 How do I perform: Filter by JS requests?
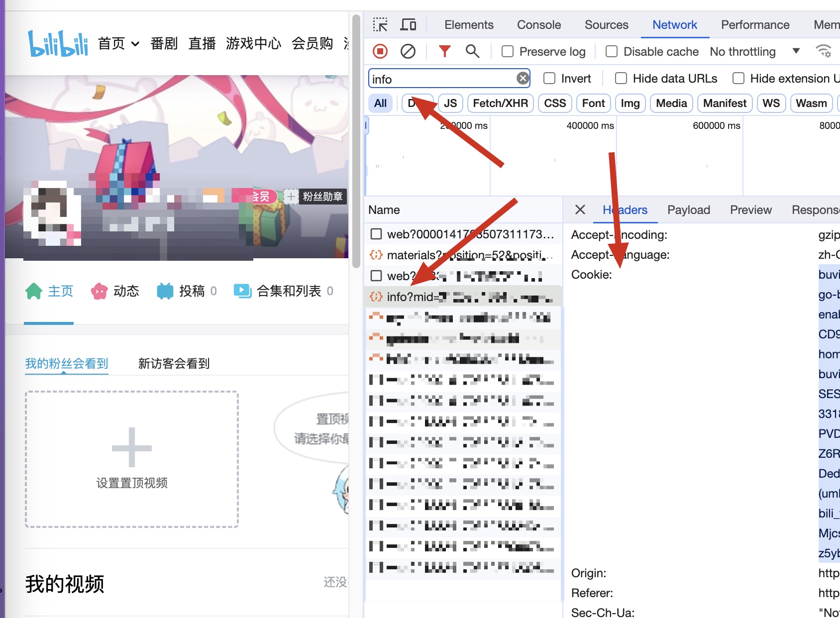pos(450,103)
